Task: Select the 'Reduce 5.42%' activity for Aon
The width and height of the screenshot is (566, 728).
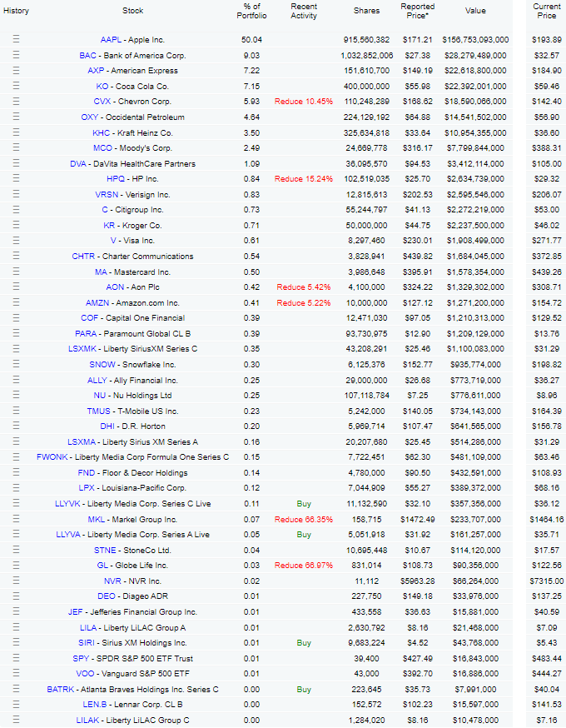Action: pos(304,287)
